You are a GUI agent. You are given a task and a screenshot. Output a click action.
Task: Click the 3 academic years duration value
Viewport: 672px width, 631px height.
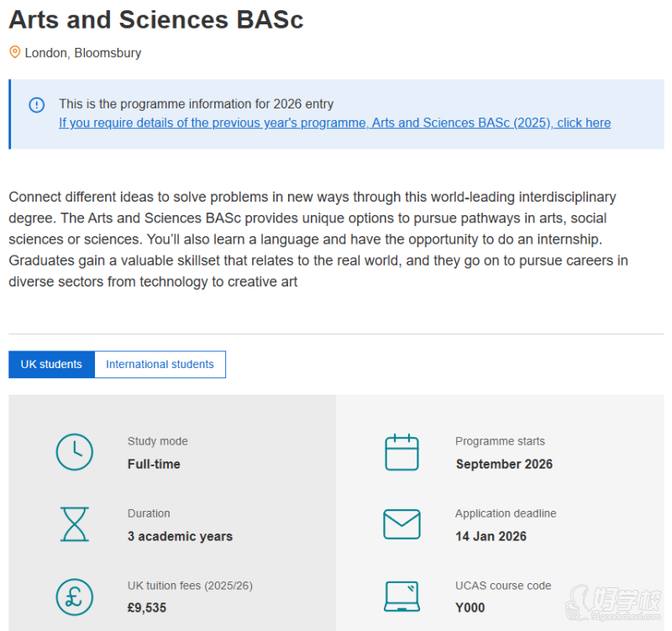point(180,536)
